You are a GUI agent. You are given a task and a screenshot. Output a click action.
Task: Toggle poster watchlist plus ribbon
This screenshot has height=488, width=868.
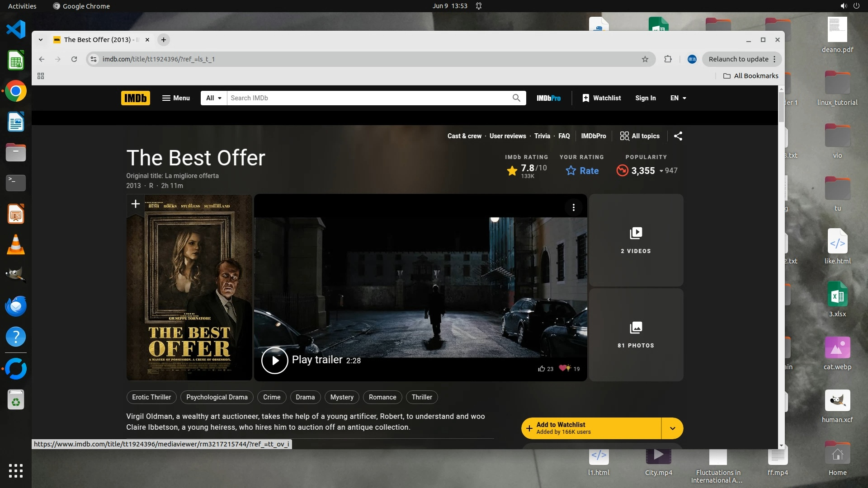coord(135,204)
